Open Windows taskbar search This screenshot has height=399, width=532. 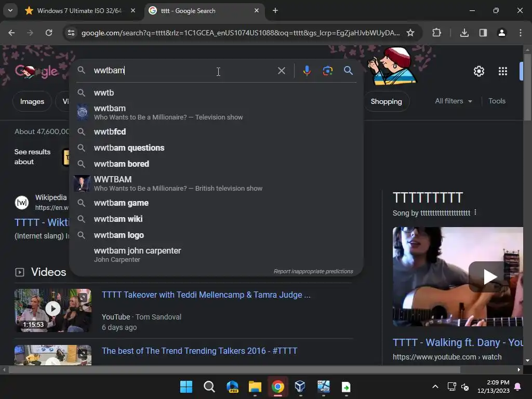pos(209,387)
